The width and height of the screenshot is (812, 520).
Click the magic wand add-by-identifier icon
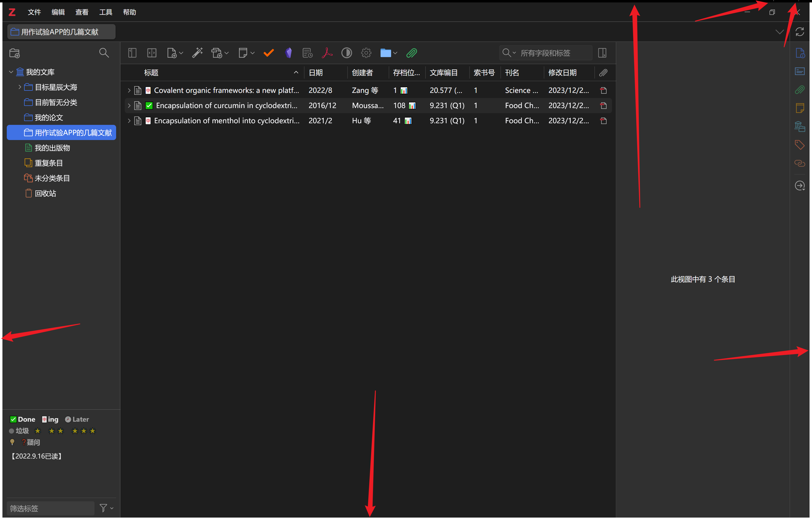pyautogui.click(x=197, y=53)
